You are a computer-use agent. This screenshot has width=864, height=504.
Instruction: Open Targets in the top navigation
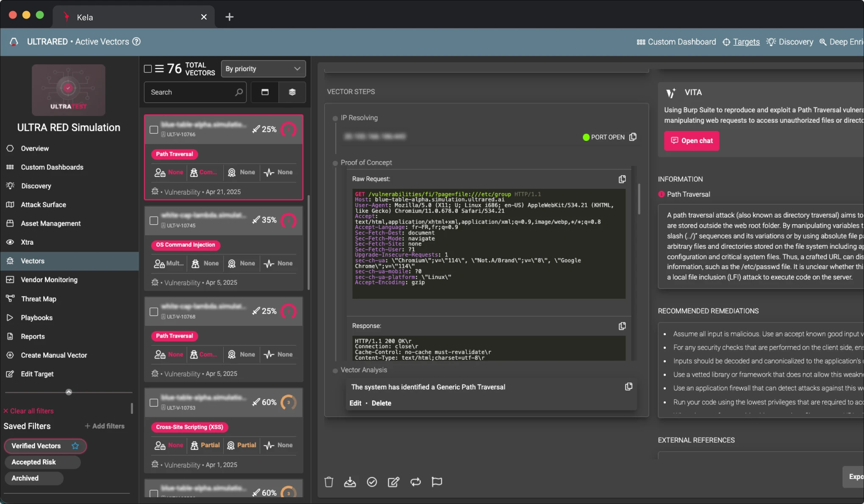pyautogui.click(x=741, y=42)
